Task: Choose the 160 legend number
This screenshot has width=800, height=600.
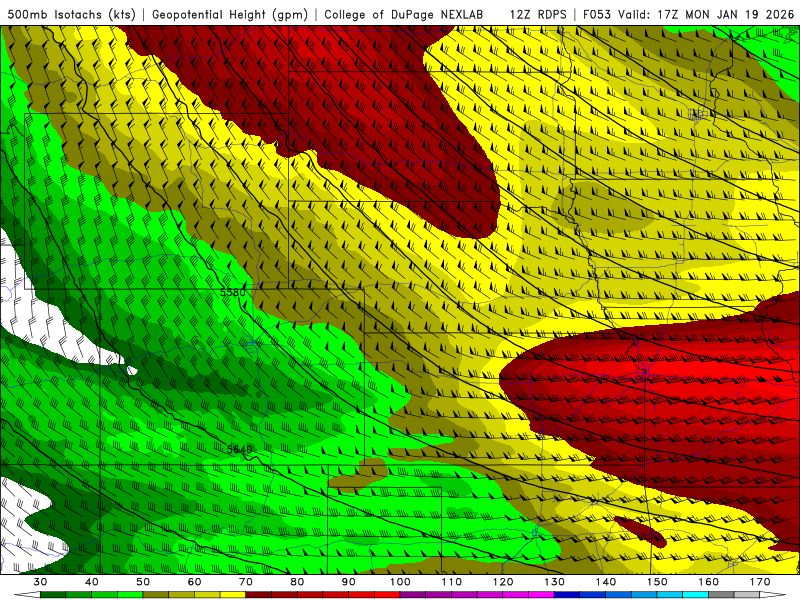Action: point(709,582)
